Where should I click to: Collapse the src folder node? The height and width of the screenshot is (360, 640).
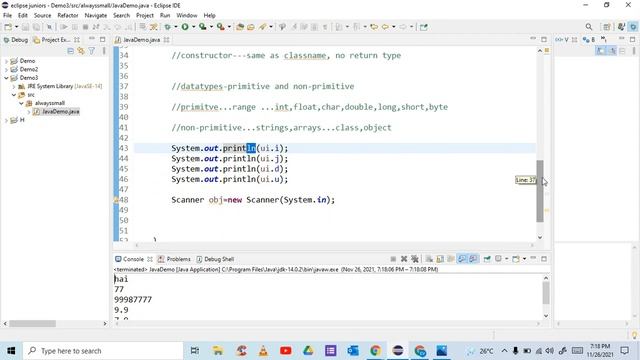[13, 95]
